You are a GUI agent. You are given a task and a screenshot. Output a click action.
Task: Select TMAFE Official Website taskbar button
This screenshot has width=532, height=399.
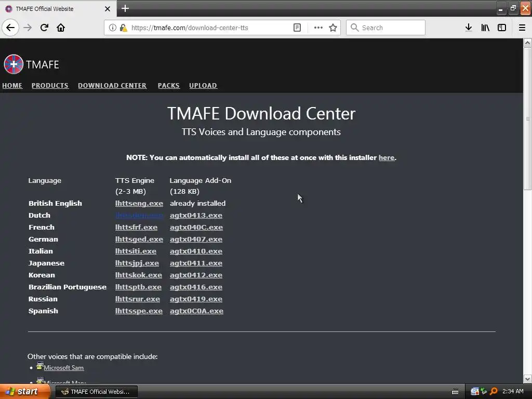pos(96,392)
